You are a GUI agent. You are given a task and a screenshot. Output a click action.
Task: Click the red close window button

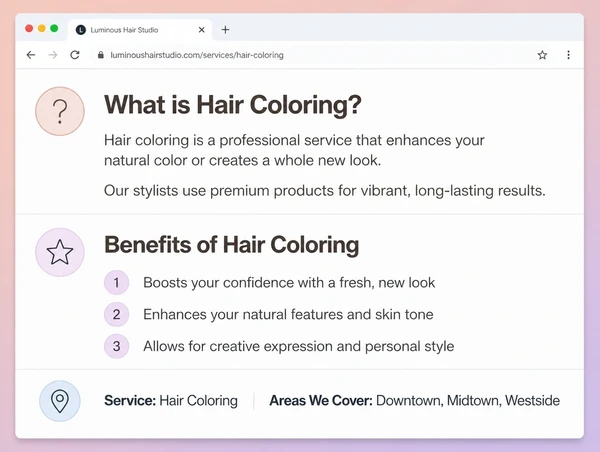coord(29,28)
